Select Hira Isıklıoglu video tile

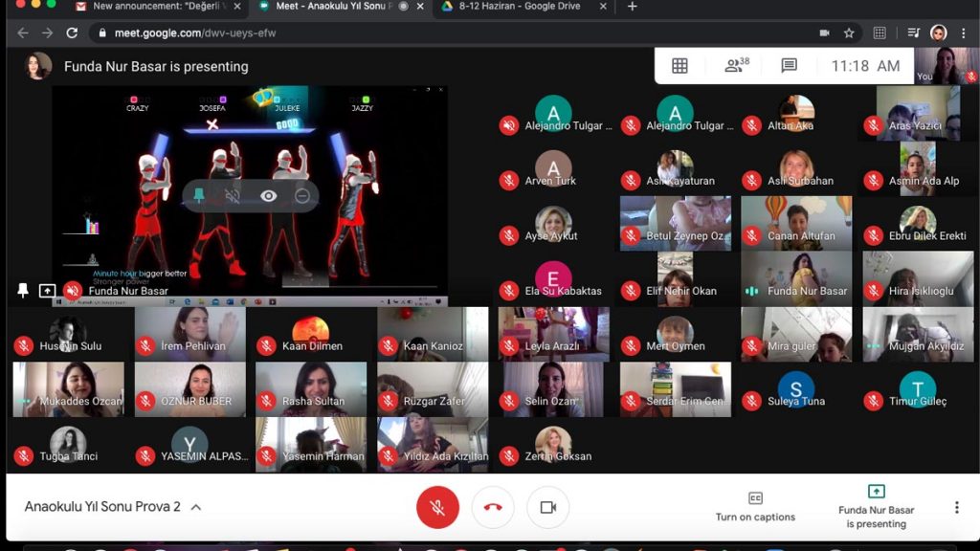click(x=918, y=279)
